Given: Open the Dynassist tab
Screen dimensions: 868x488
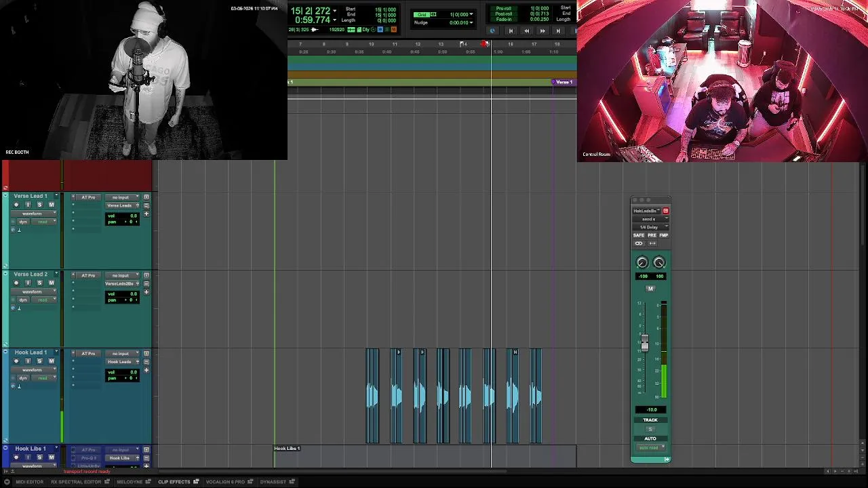Looking at the screenshot, I should pyautogui.click(x=277, y=482).
